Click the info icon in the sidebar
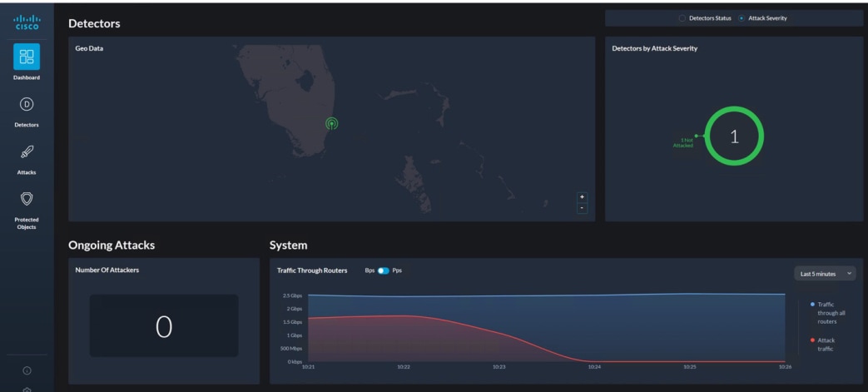 [x=27, y=370]
